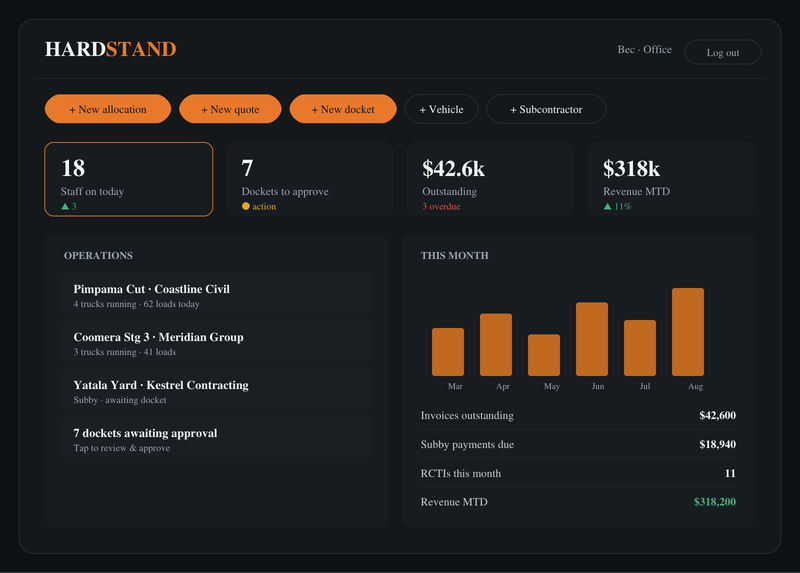Create a new allocation
Viewport: 800px width, 573px height.
pos(108,109)
